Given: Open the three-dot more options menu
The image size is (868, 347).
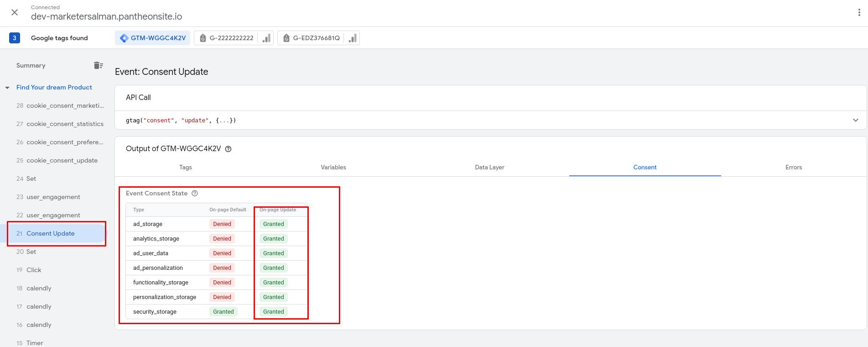Looking at the screenshot, I should [859, 13].
